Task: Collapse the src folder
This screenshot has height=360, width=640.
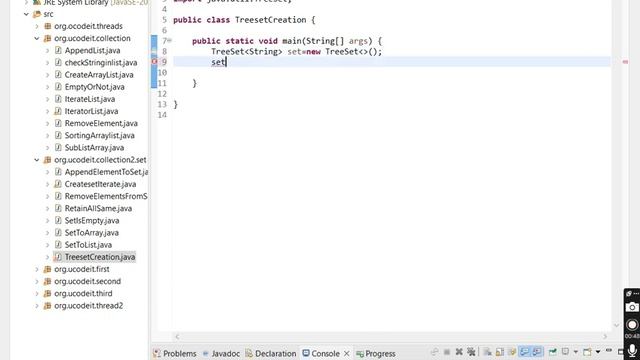Action: point(26,14)
